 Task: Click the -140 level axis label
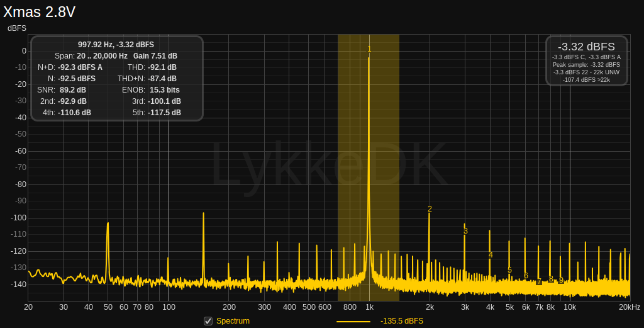(18, 284)
